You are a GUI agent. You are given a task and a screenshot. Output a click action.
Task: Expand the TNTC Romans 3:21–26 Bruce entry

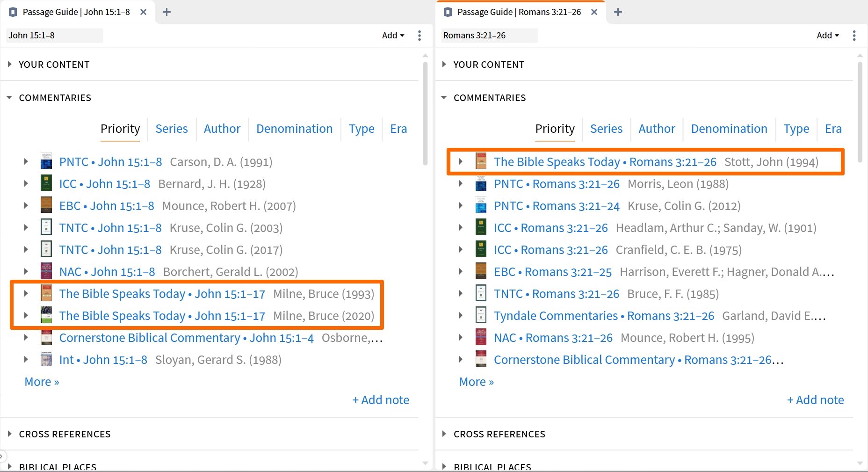(x=461, y=293)
